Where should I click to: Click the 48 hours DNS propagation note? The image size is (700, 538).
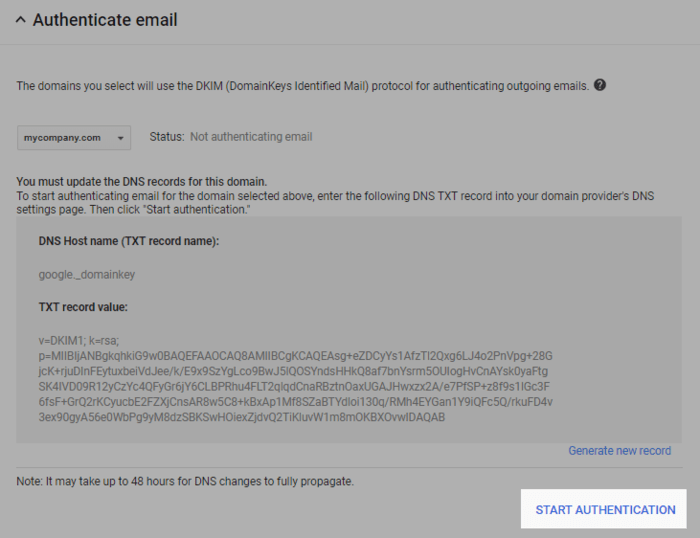185,481
